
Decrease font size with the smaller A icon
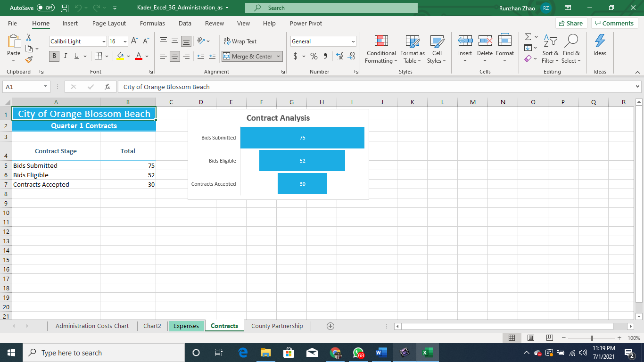(146, 41)
